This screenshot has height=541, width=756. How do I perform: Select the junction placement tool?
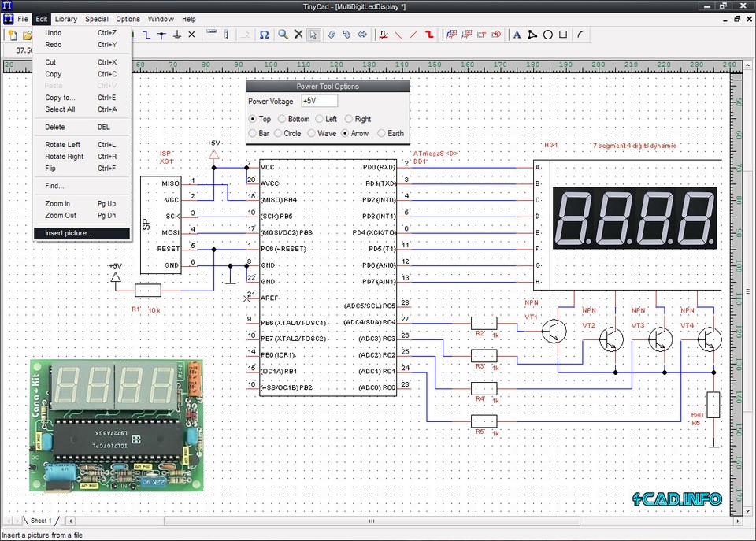(x=161, y=35)
